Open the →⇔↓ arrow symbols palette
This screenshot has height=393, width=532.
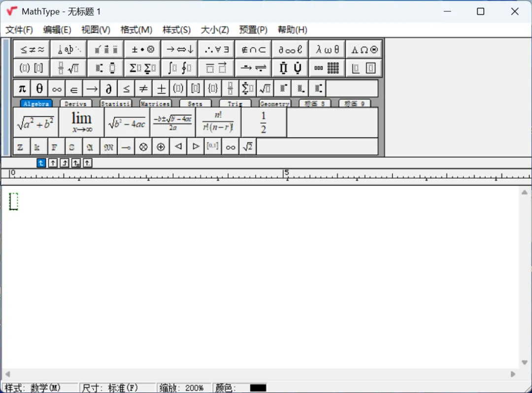[179, 50]
